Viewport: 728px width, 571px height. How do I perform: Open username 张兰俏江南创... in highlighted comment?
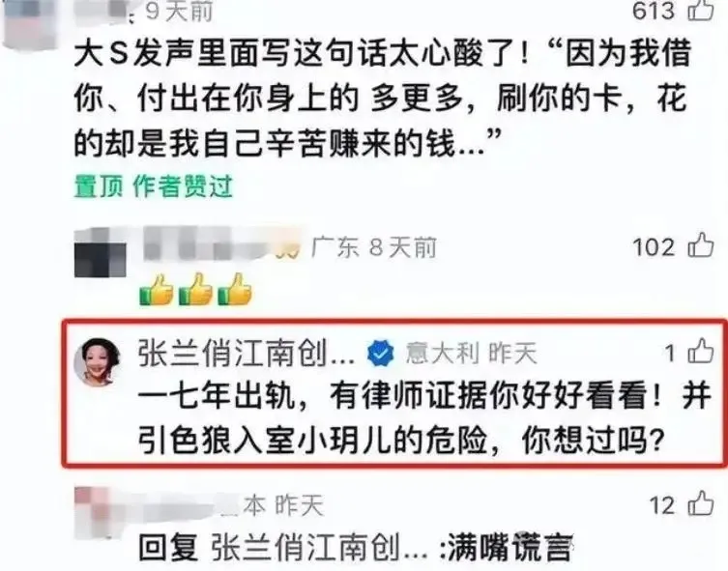pyautogui.click(x=247, y=354)
